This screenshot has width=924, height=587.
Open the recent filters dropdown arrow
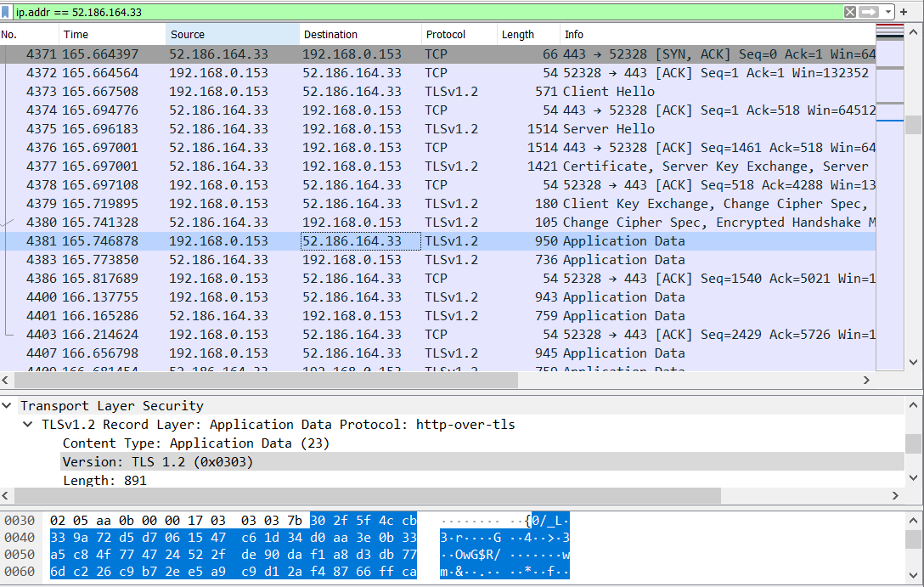coord(888,12)
